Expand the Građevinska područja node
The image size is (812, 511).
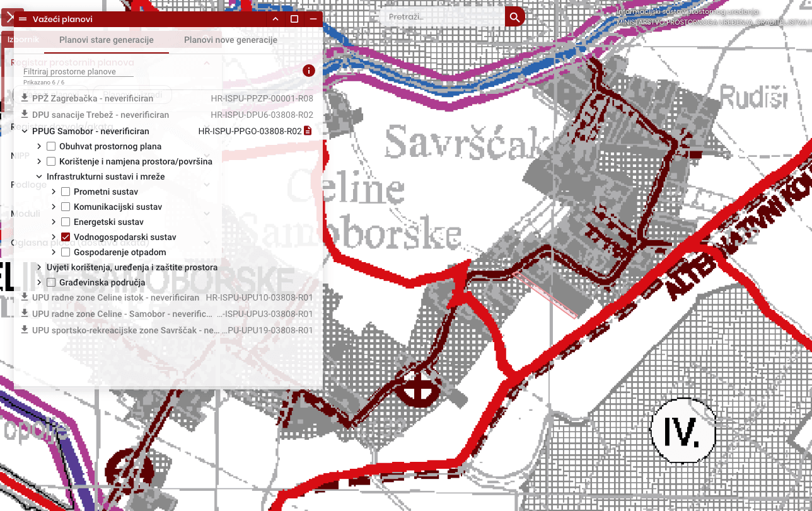pos(39,282)
